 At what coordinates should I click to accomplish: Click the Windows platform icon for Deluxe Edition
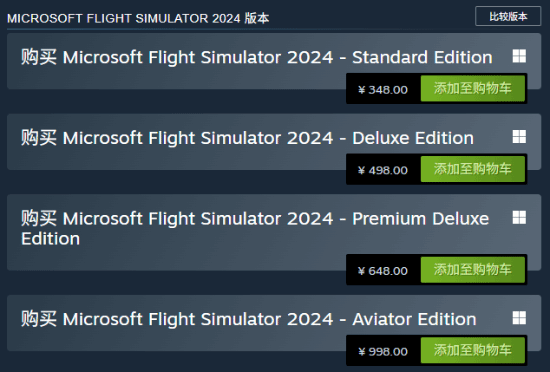click(519, 137)
